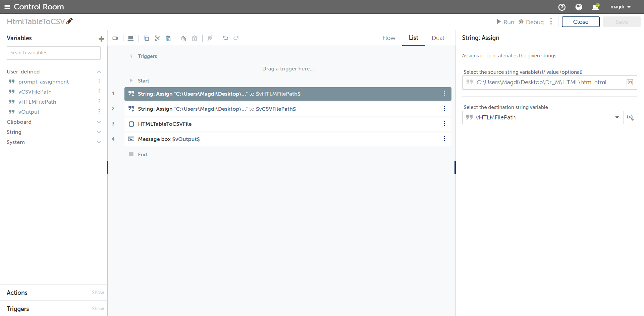Screen dimensions: 644x316
Task: Click the Debug button
Action: pos(531,22)
